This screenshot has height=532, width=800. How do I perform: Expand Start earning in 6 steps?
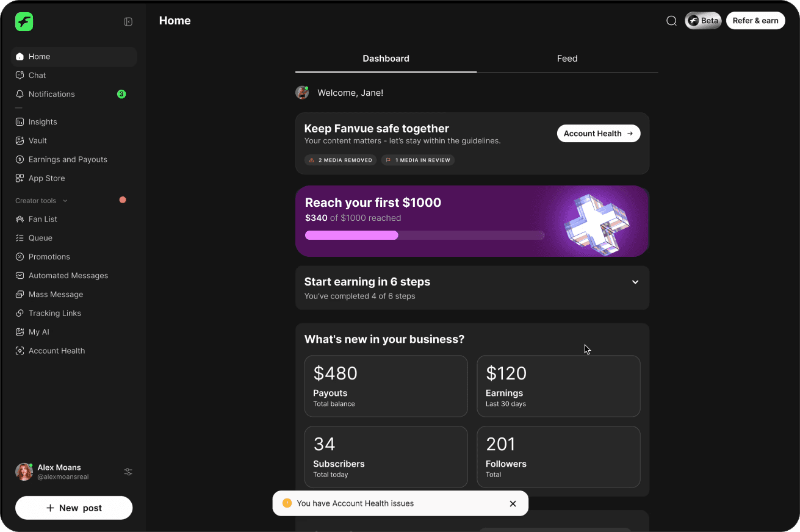pos(635,282)
